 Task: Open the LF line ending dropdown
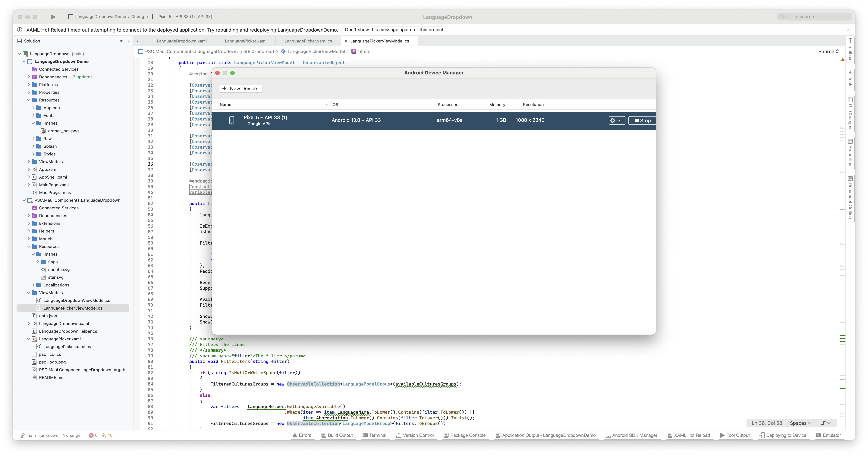(x=825, y=423)
